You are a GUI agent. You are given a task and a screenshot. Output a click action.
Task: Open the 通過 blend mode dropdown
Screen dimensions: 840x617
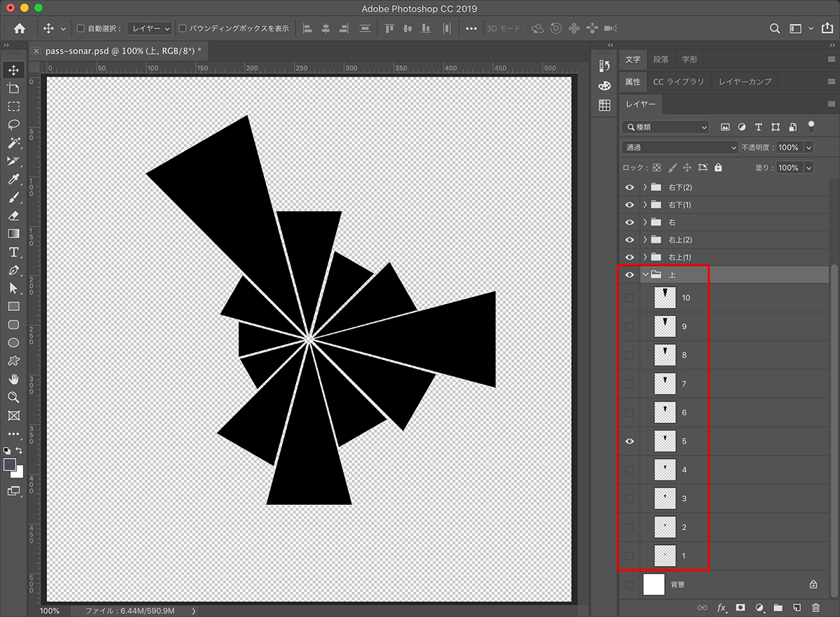coord(679,148)
